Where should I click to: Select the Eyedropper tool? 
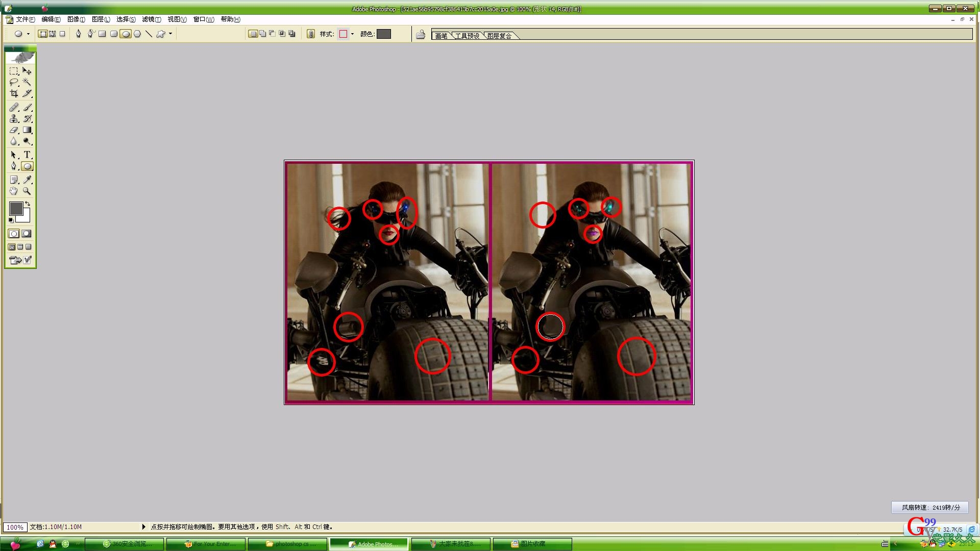coord(27,180)
